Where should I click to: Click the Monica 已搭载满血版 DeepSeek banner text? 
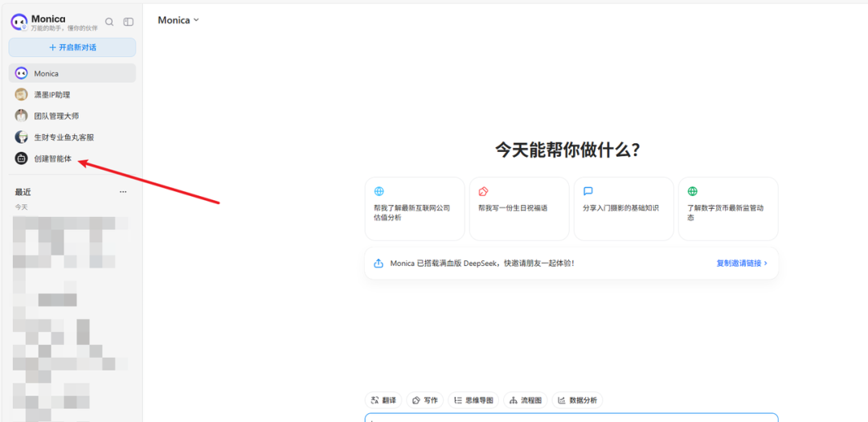click(x=482, y=263)
